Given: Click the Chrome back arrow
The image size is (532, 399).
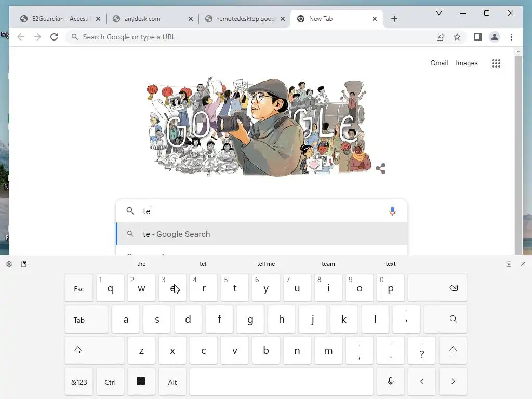Looking at the screenshot, I should (21, 37).
